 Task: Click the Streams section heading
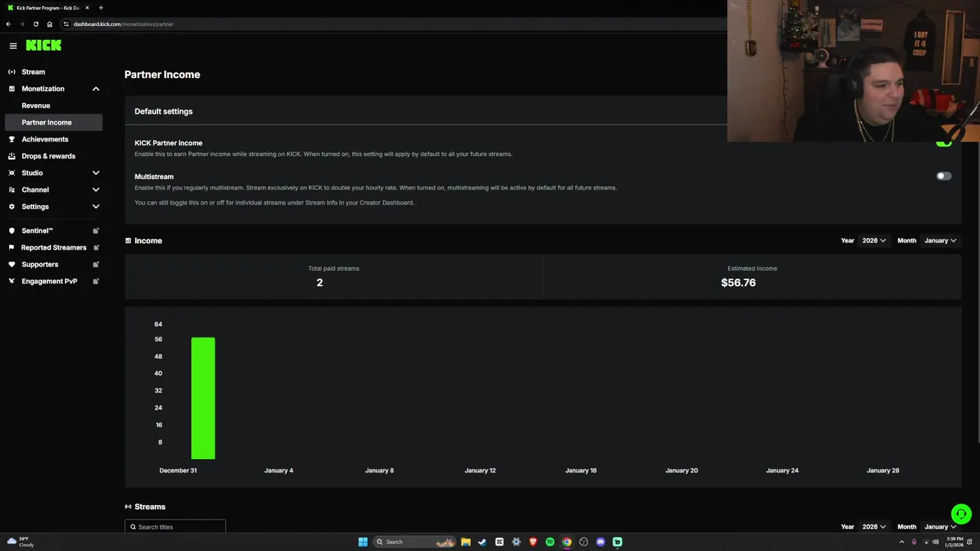click(x=150, y=507)
